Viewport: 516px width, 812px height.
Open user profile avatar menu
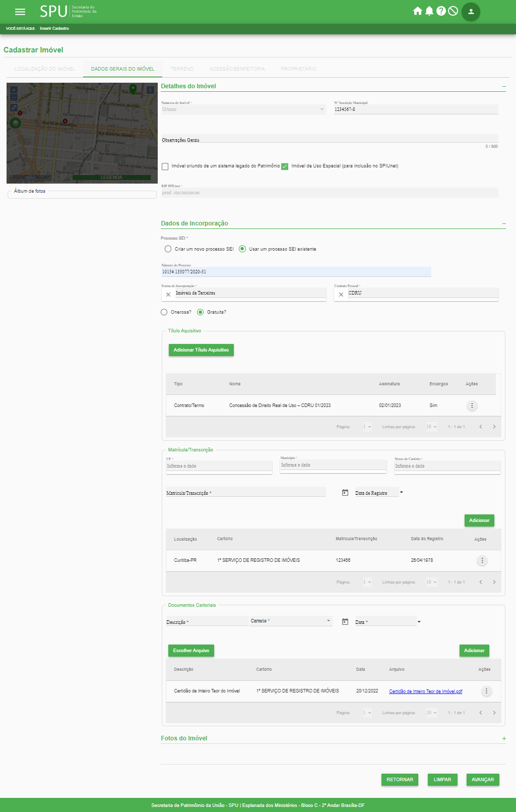[x=471, y=12]
